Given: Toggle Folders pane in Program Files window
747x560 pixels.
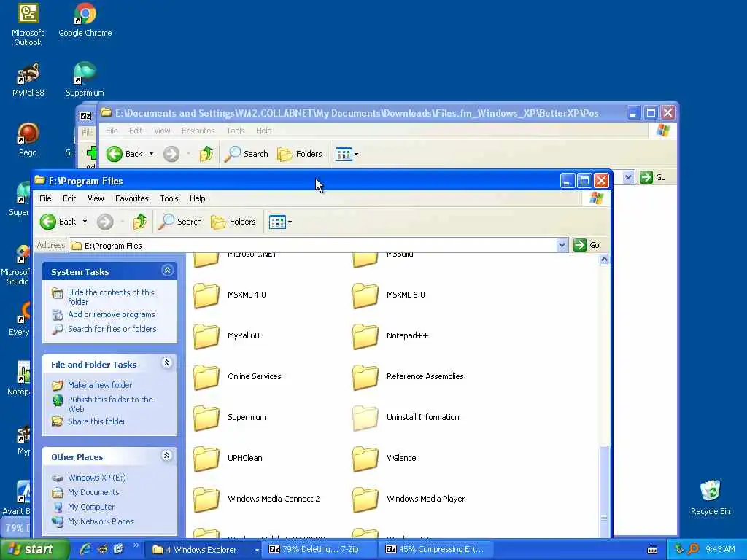Looking at the screenshot, I should [x=233, y=222].
